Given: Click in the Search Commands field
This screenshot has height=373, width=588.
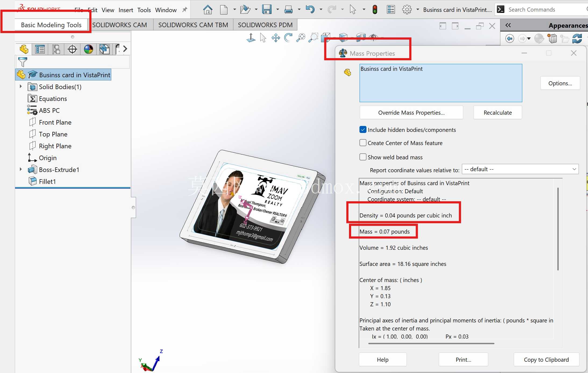Looking at the screenshot, I should [x=546, y=9].
